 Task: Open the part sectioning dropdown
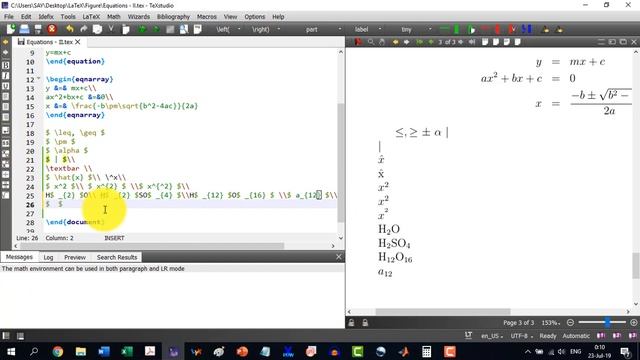tap(340, 29)
